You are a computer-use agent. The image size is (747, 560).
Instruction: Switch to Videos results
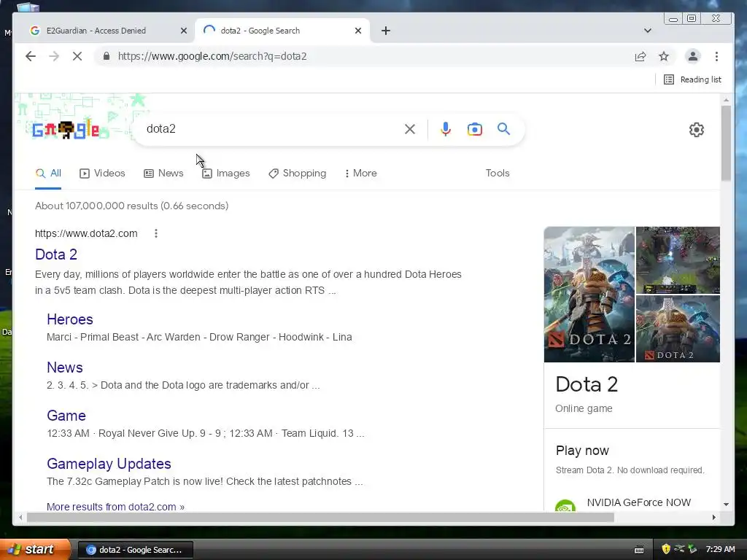[x=102, y=174]
